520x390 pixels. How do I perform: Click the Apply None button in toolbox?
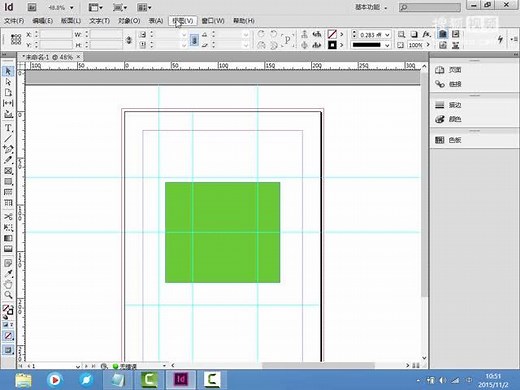(8, 336)
